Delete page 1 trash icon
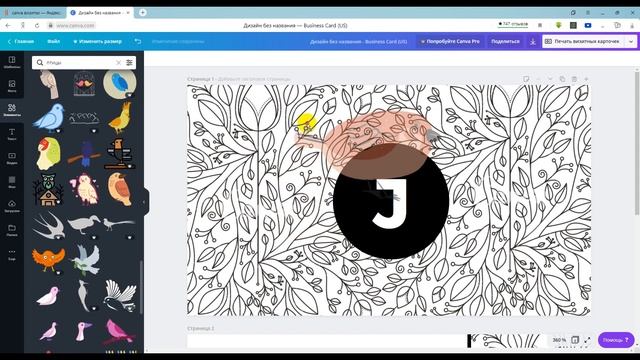The height and width of the screenshot is (360, 640). [574, 79]
